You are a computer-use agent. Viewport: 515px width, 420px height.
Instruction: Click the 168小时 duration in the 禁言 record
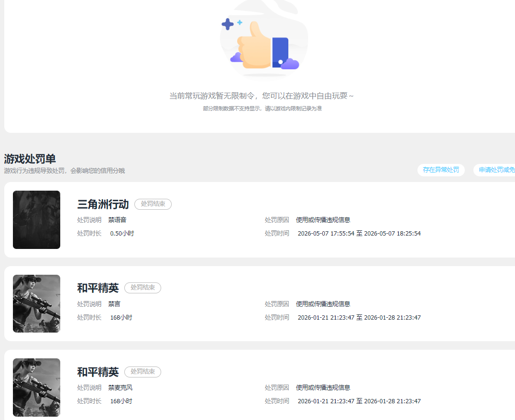click(121, 317)
